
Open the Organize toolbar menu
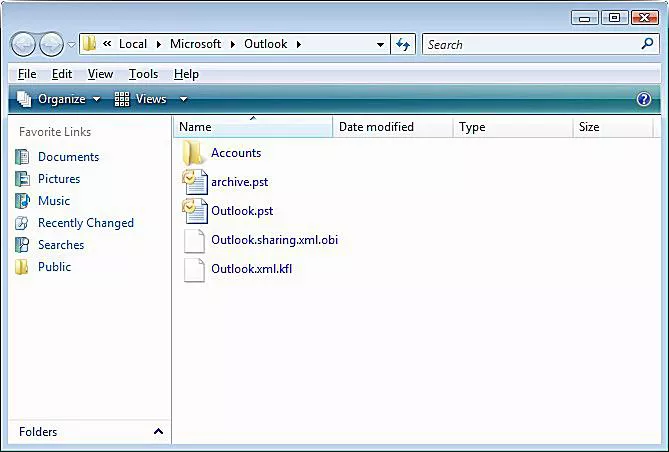[58, 99]
